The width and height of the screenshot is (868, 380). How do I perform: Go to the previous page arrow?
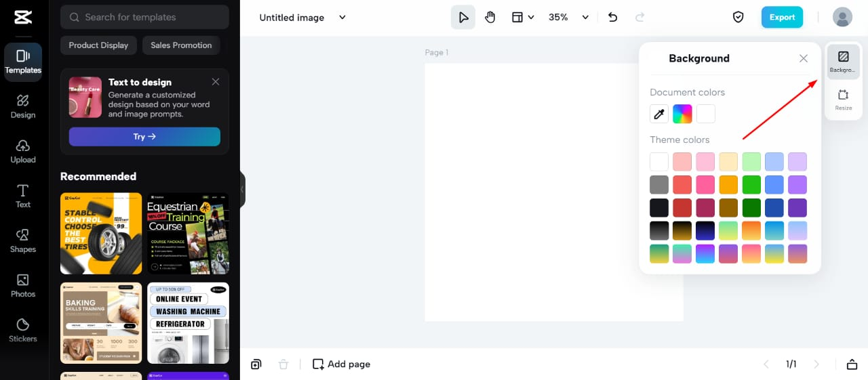click(x=766, y=364)
